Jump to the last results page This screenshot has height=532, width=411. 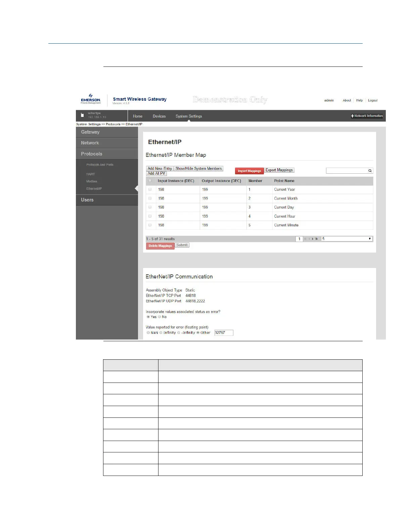point(316,239)
